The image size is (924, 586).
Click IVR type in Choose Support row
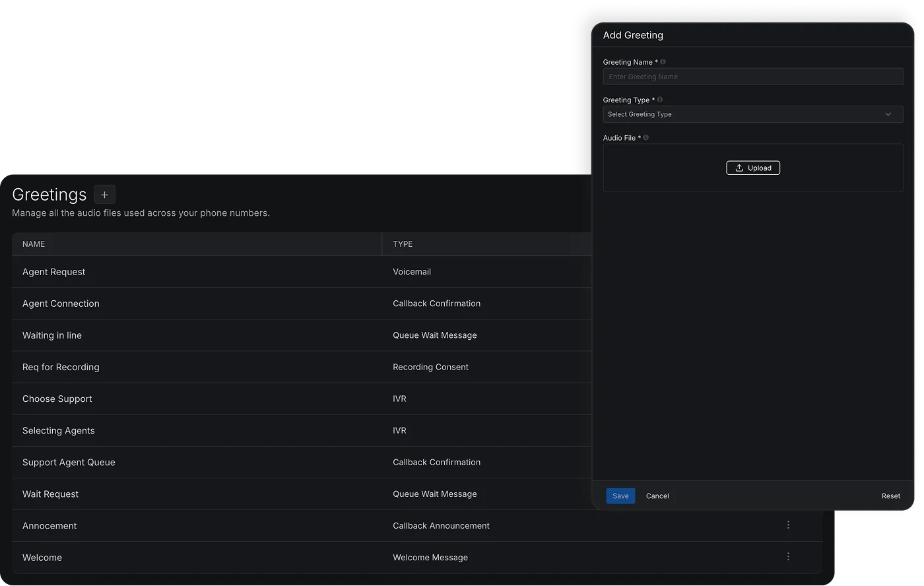coord(399,399)
